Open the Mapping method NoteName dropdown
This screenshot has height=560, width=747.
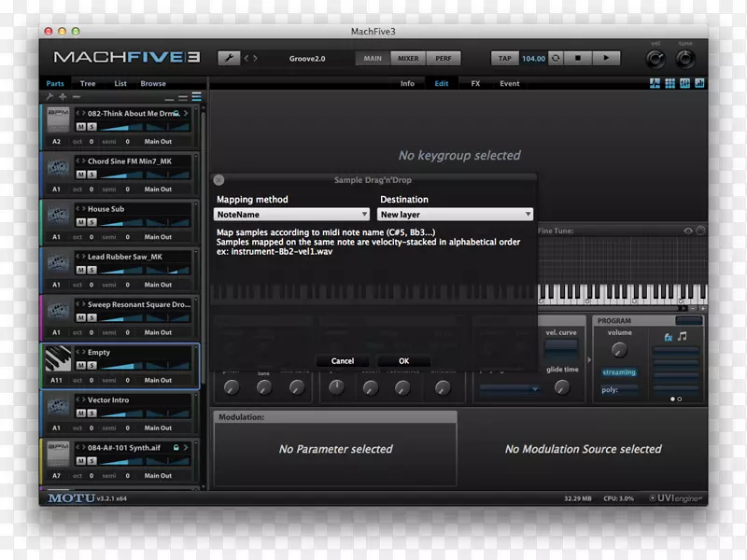point(294,215)
